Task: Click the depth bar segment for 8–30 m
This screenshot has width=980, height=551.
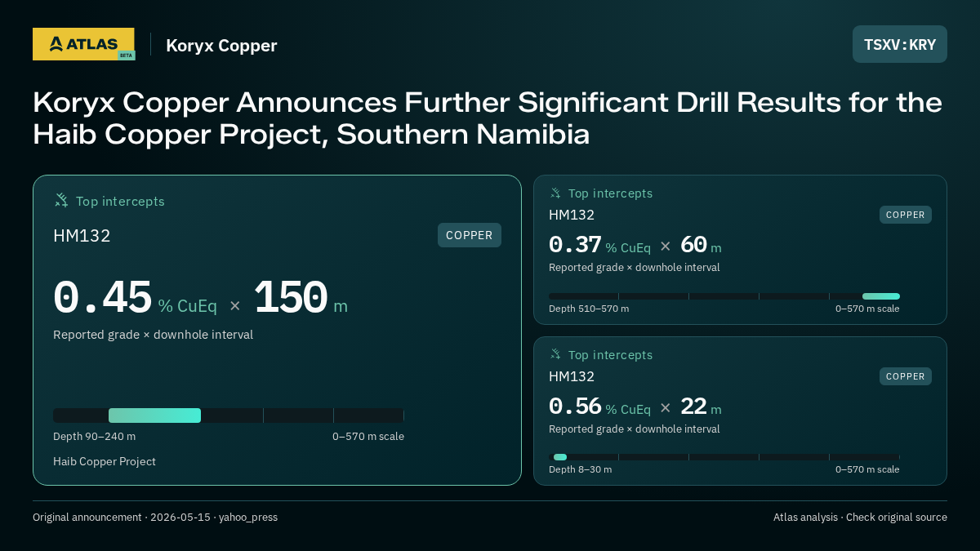Action: point(560,457)
